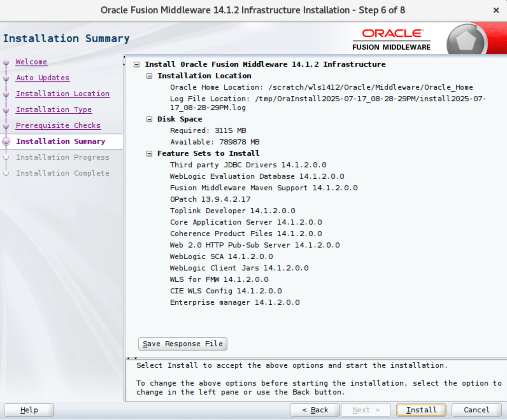This screenshot has height=420, width=507.
Task: Click the Install Oracle Fusion Middleware 14.1.2 Infrastructure heading
Action: tap(265, 65)
